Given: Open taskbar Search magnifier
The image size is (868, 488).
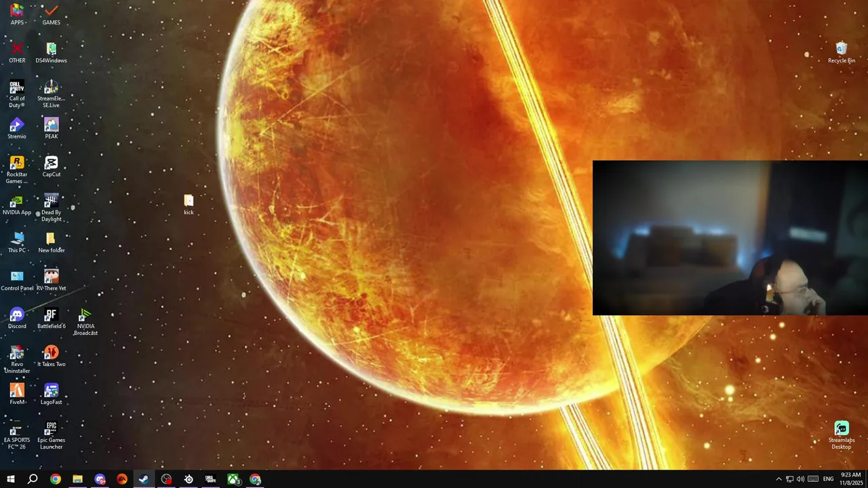Looking at the screenshot, I should point(33,479).
